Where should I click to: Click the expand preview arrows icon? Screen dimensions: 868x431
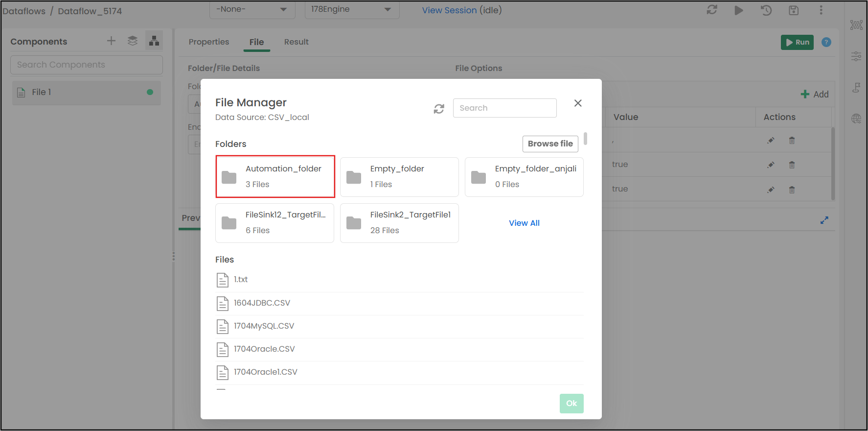pos(824,220)
